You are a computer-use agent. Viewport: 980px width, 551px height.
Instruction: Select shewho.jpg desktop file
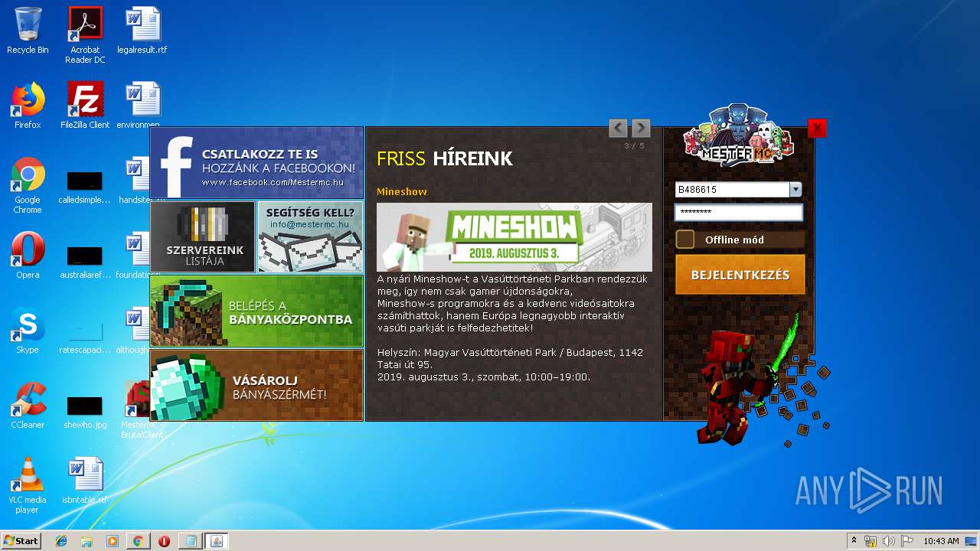click(x=85, y=411)
